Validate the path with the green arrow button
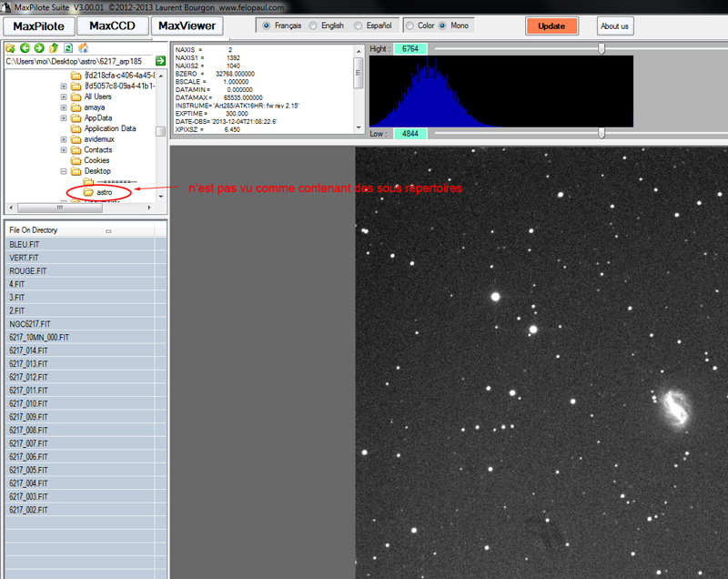The image size is (728, 579). pyautogui.click(x=162, y=59)
